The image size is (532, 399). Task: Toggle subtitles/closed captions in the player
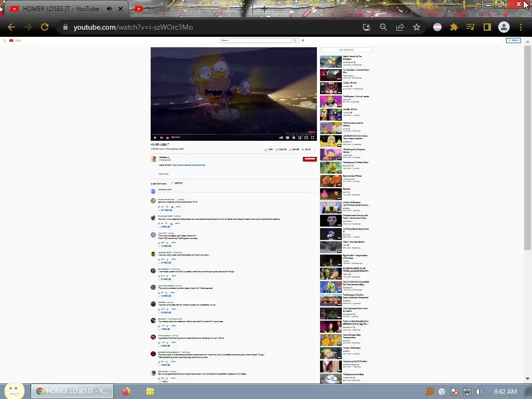pyautogui.click(x=287, y=137)
